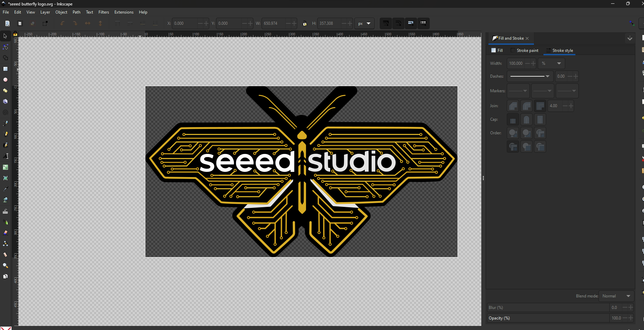Open the Filters menu
644x330 pixels.
[104, 12]
